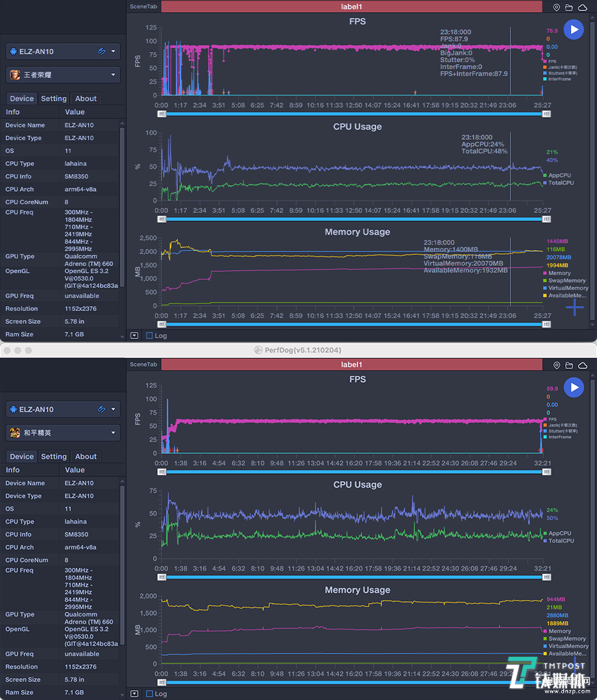Click the Android device icon in bottom window selector

[x=13, y=409]
